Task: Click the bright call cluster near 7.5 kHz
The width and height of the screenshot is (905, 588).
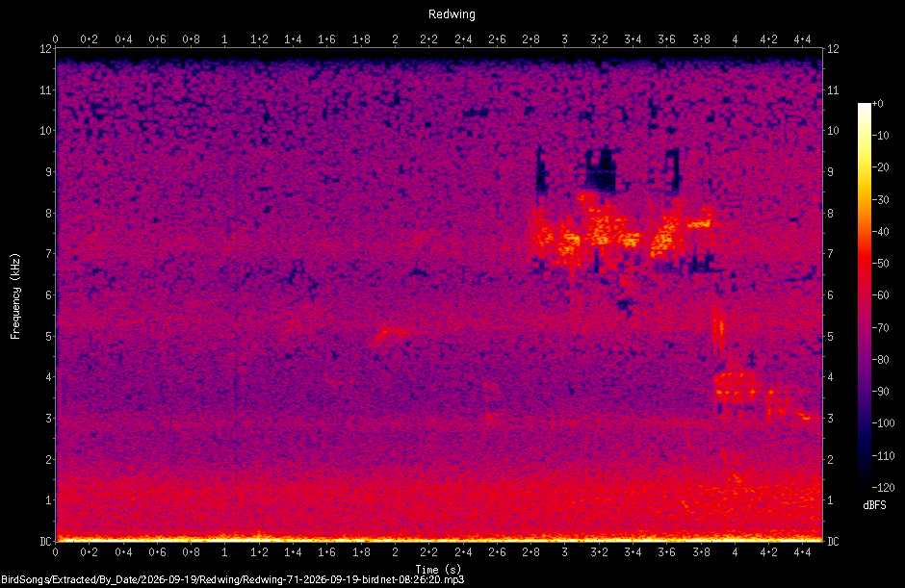Action: pos(620,234)
